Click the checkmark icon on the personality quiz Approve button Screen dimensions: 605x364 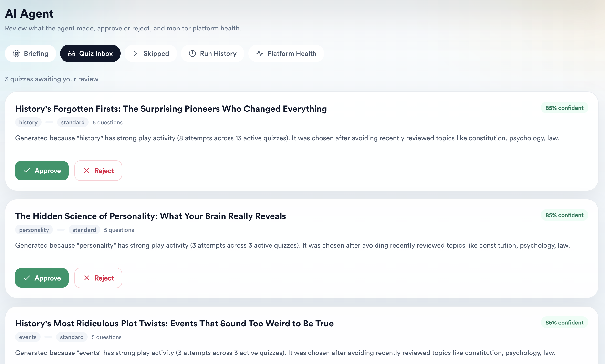27,278
